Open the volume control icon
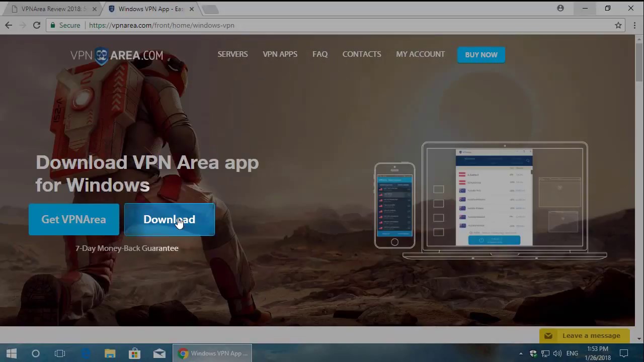Viewport: 644px width, 362px height. [557, 353]
